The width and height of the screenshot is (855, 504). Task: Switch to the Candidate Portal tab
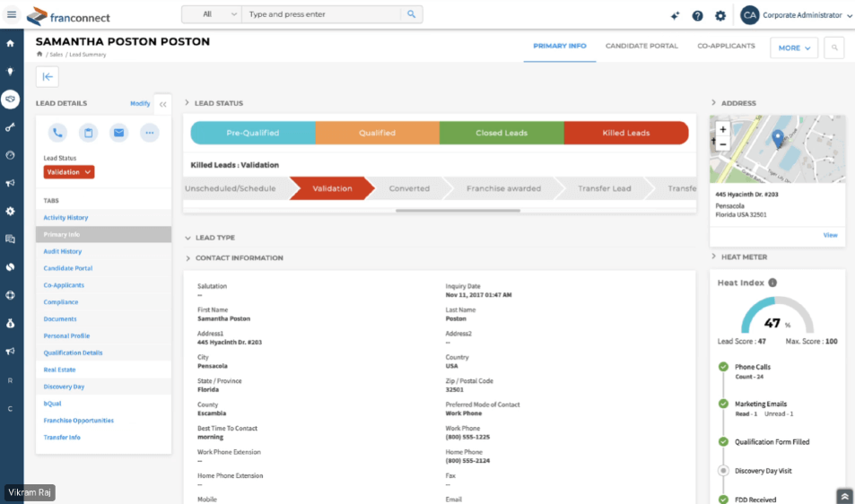[x=641, y=46]
